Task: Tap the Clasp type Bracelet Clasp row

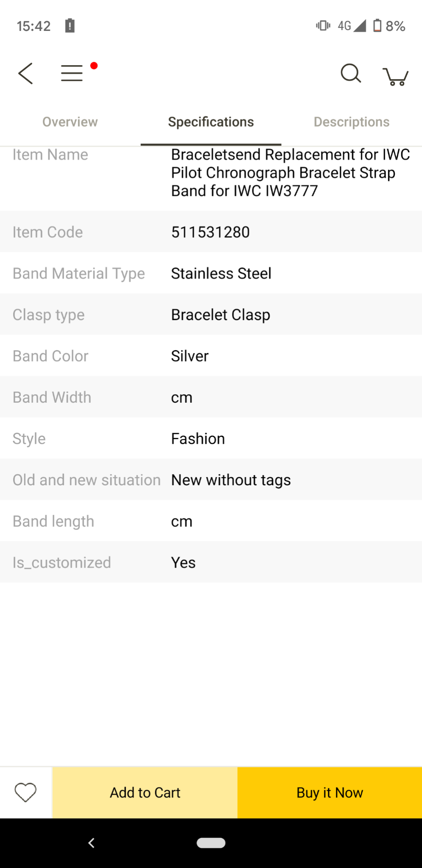Action: [211, 314]
